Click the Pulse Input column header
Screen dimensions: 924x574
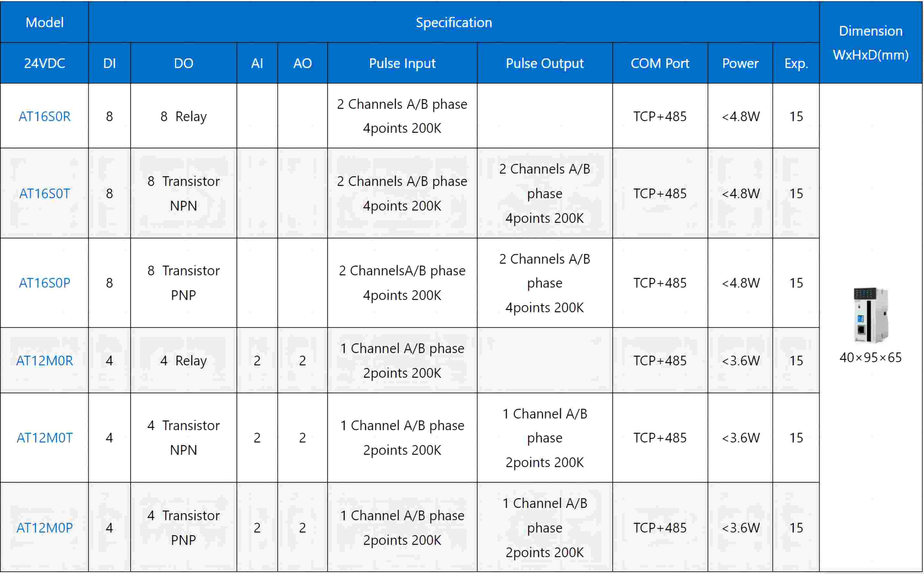click(402, 63)
